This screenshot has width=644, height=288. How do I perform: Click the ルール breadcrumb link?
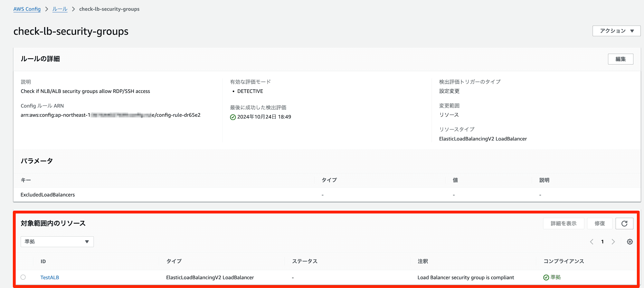(60, 9)
